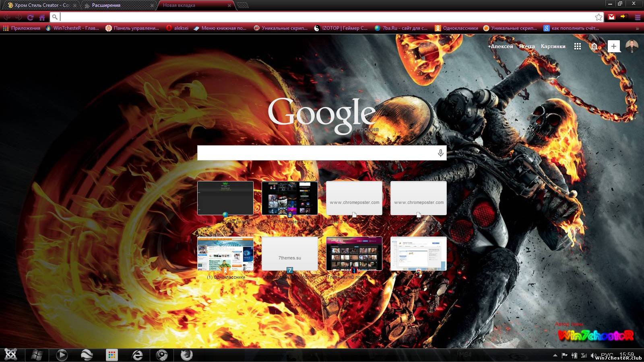Open the Почта mail link

coord(527,46)
